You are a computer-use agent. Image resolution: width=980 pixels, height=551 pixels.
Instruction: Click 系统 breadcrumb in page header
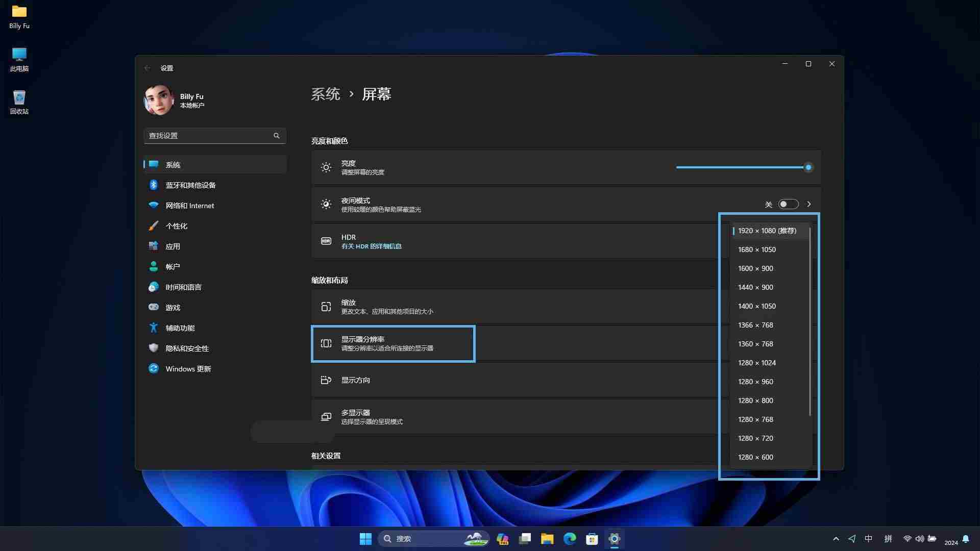coord(326,94)
